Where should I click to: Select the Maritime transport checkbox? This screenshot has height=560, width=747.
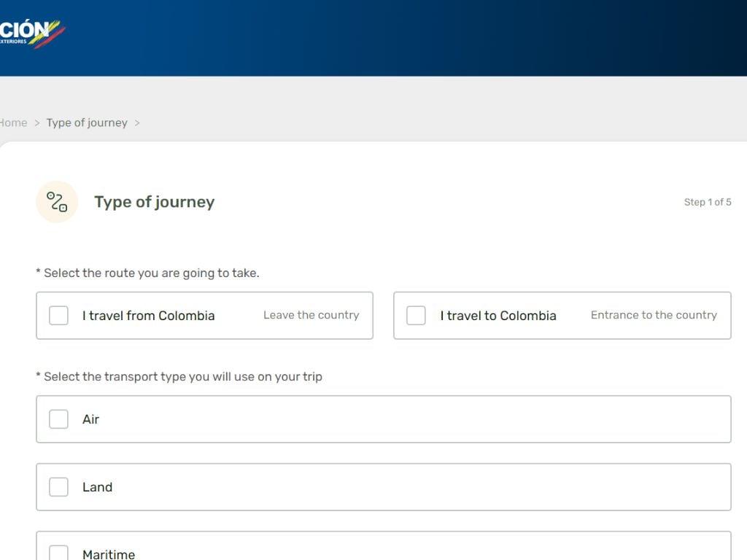pyautogui.click(x=58, y=553)
